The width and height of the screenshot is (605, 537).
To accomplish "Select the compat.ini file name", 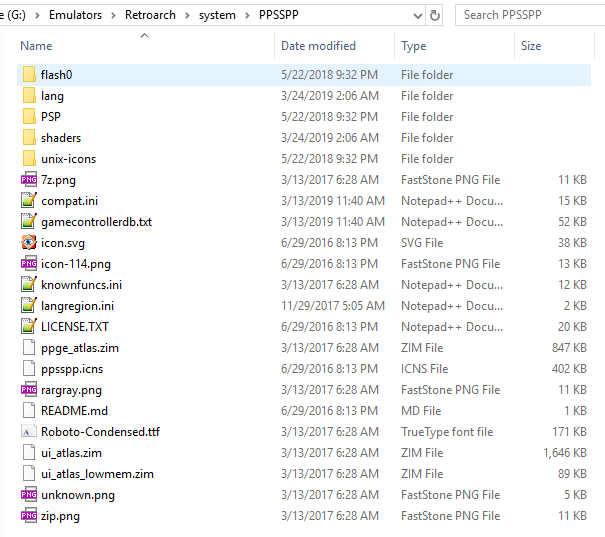I will point(69,201).
